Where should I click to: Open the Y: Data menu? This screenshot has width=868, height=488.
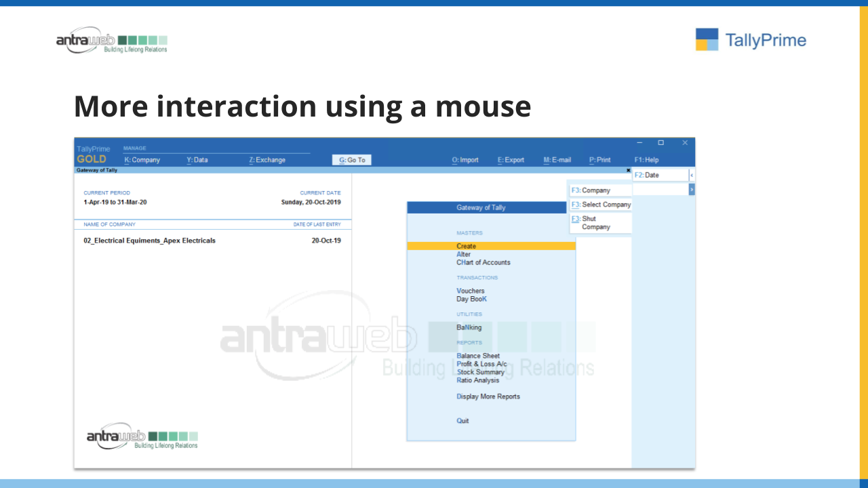197,160
